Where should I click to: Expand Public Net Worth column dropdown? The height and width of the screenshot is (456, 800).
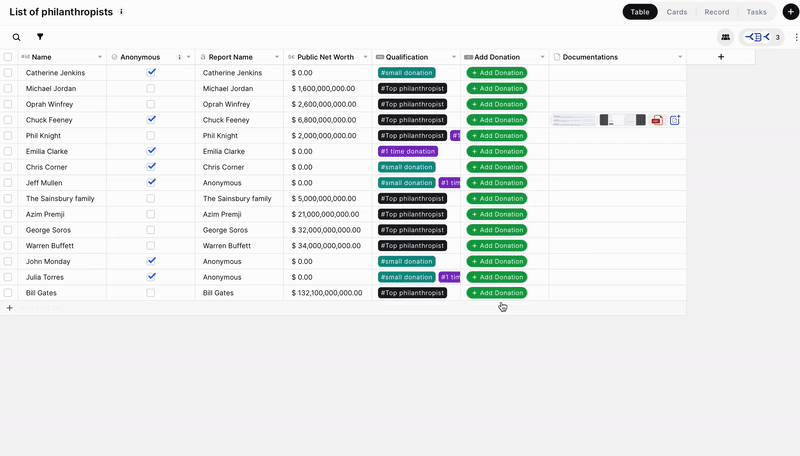[365, 57]
